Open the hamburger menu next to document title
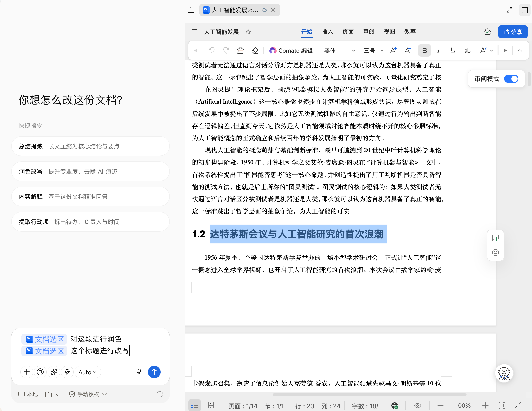The width and height of the screenshot is (532, 411). [194, 32]
